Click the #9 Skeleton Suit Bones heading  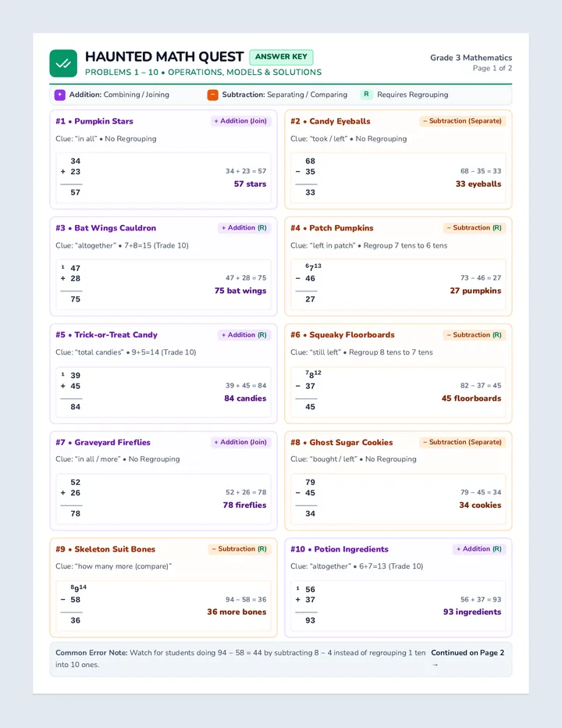(105, 549)
